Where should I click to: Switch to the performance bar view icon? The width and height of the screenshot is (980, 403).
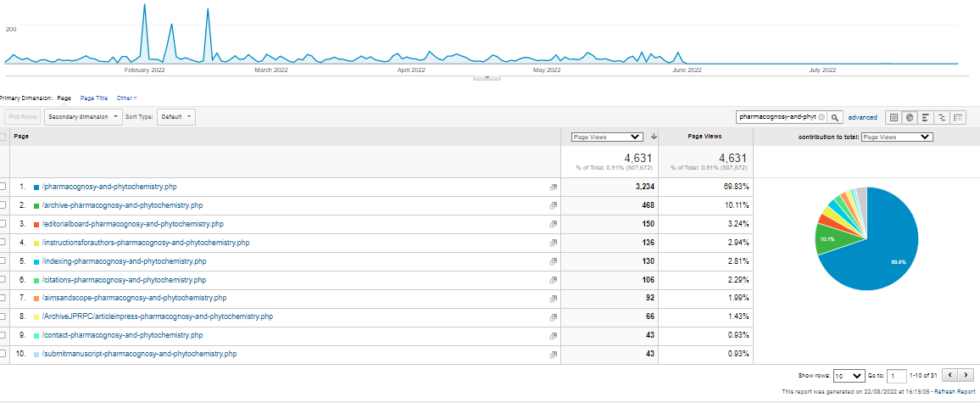(925, 117)
